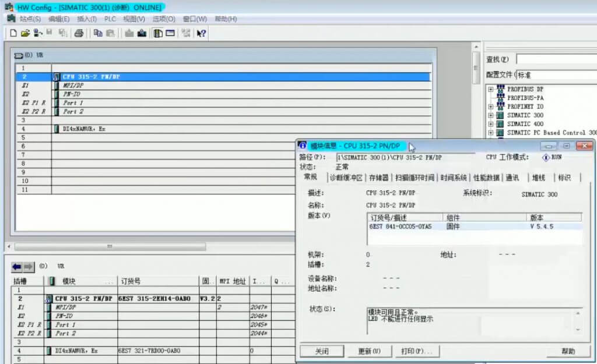
Task: Select the PN-IO row in the rack view
Action: coord(223,94)
